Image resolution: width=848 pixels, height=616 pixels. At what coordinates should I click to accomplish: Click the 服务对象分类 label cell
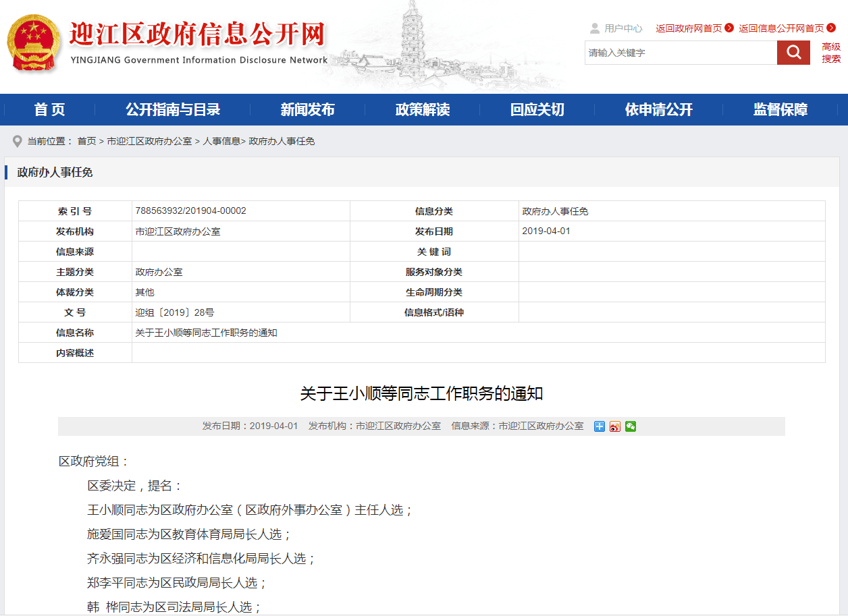point(434,272)
